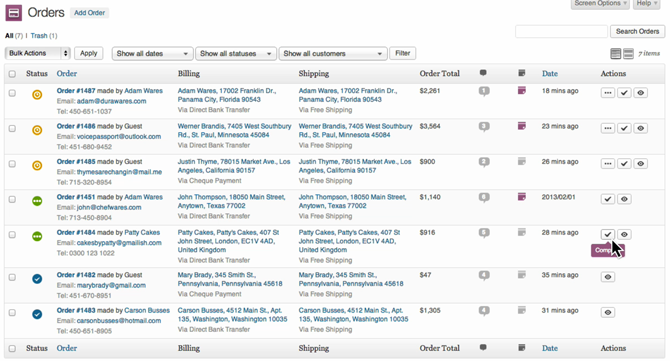Image resolution: width=670 pixels, height=361 pixels.
Task: Open Show all customers dropdown
Action: [x=333, y=53]
